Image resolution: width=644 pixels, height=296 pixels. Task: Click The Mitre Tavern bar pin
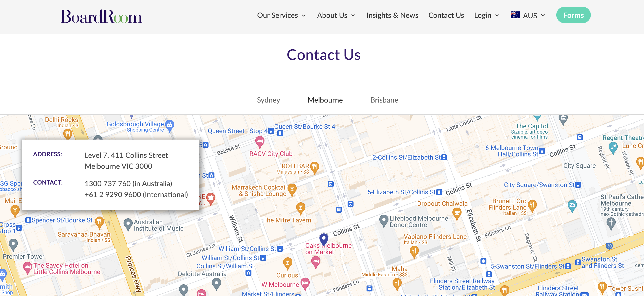pyautogui.click(x=301, y=209)
